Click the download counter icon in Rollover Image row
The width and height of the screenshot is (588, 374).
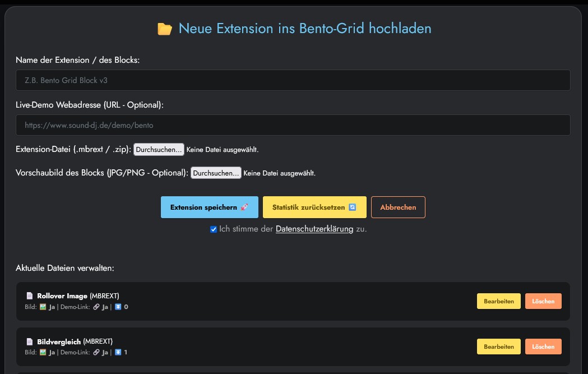pyautogui.click(x=118, y=307)
